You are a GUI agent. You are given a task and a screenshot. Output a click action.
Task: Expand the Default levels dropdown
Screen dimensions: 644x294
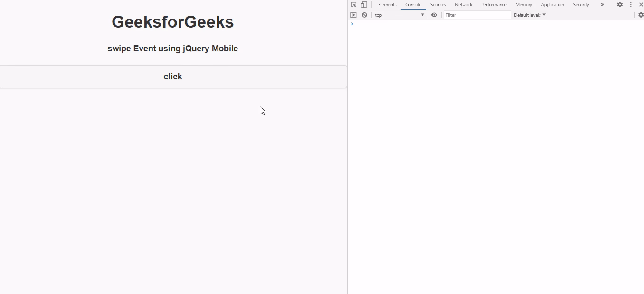click(x=530, y=15)
